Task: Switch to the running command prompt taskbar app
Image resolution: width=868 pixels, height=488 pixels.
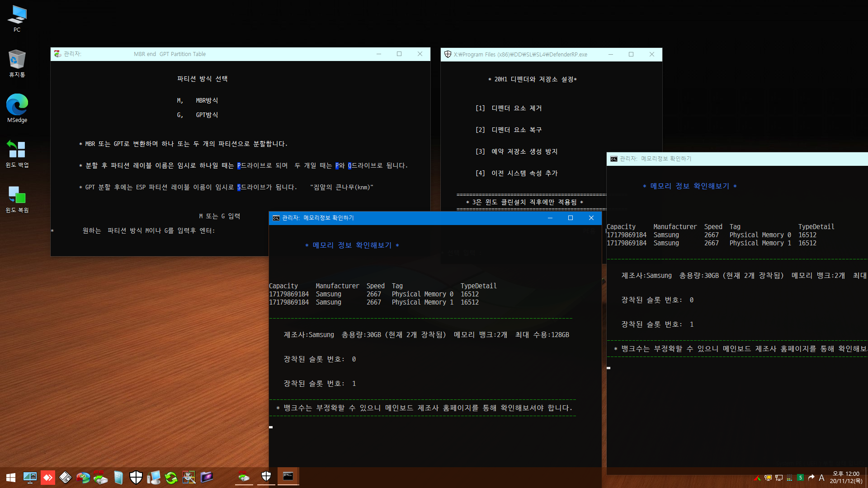Action: [288, 477]
